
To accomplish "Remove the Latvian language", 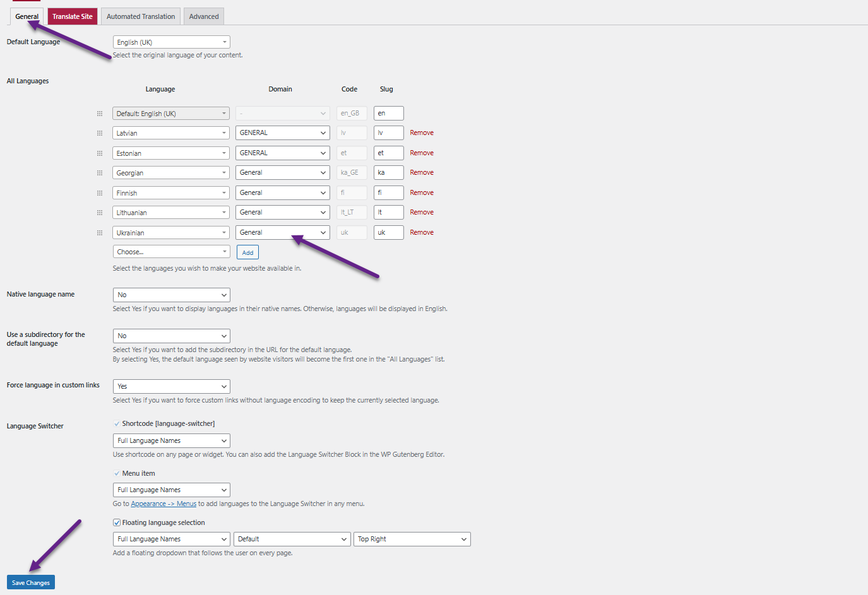I will 422,133.
